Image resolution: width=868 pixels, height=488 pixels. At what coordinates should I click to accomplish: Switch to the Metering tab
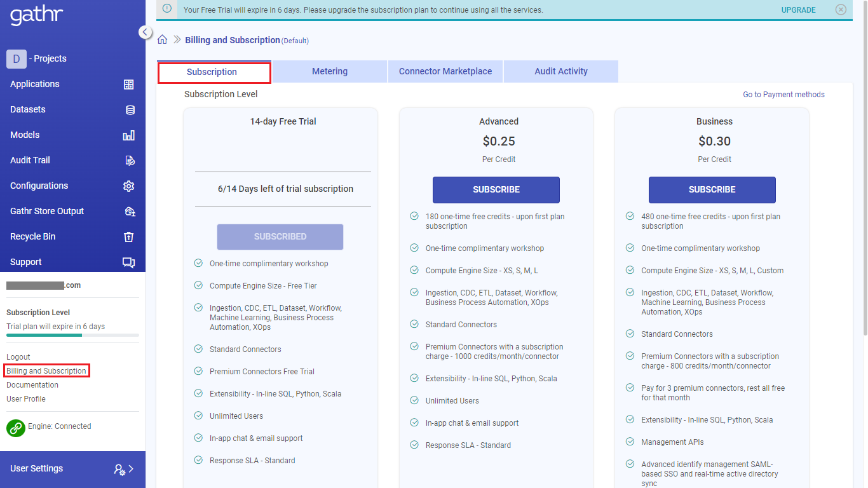pos(330,71)
